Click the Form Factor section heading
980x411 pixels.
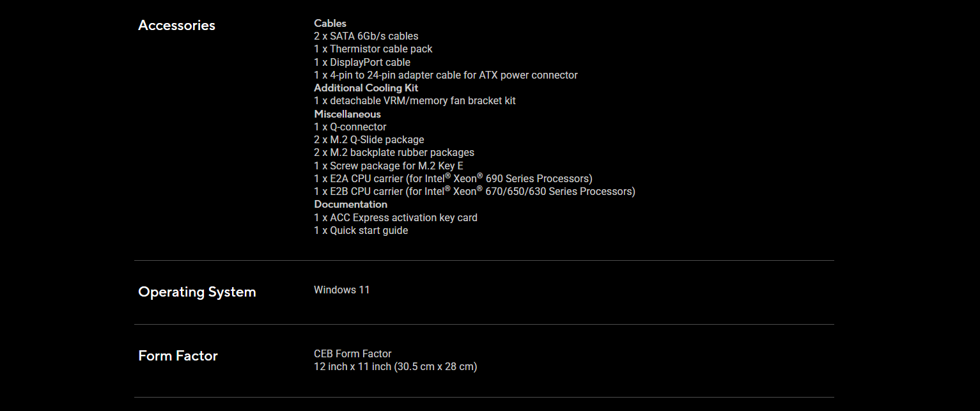[x=178, y=356]
